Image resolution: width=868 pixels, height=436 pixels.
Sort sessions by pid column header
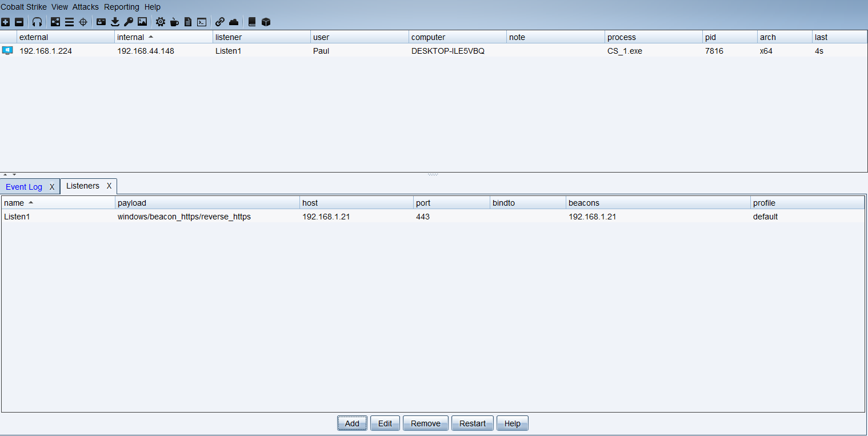[x=730, y=37]
